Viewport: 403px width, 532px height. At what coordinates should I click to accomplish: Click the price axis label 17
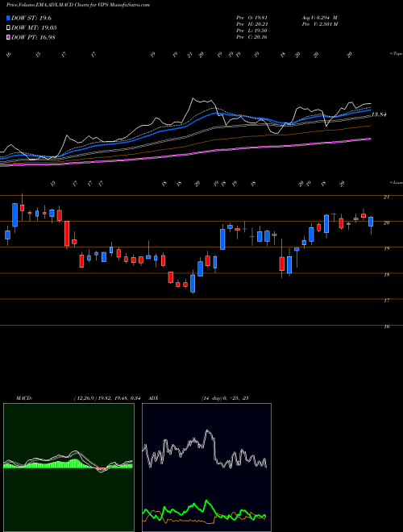[386, 301]
